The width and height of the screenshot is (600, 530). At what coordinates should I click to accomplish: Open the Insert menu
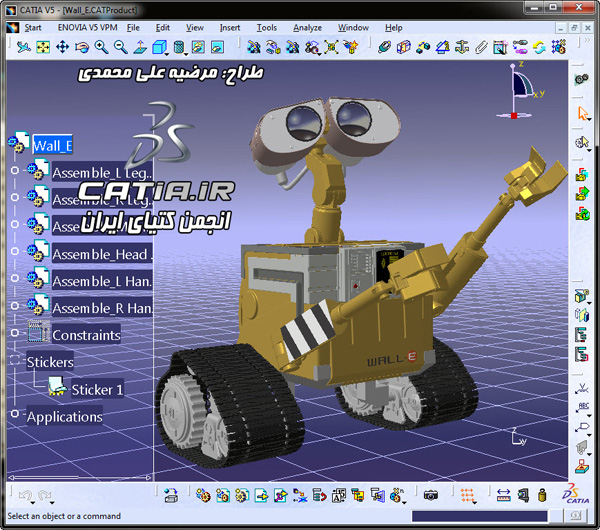pyautogui.click(x=230, y=28)
